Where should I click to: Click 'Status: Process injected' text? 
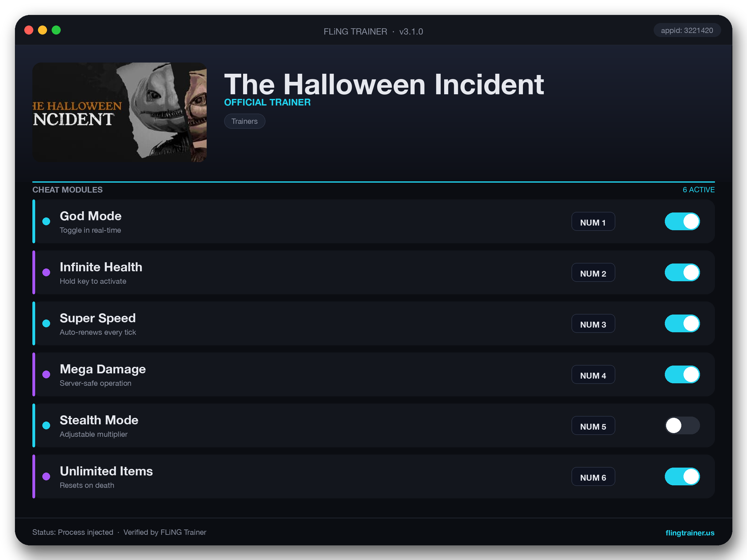[x=73, y=532]
